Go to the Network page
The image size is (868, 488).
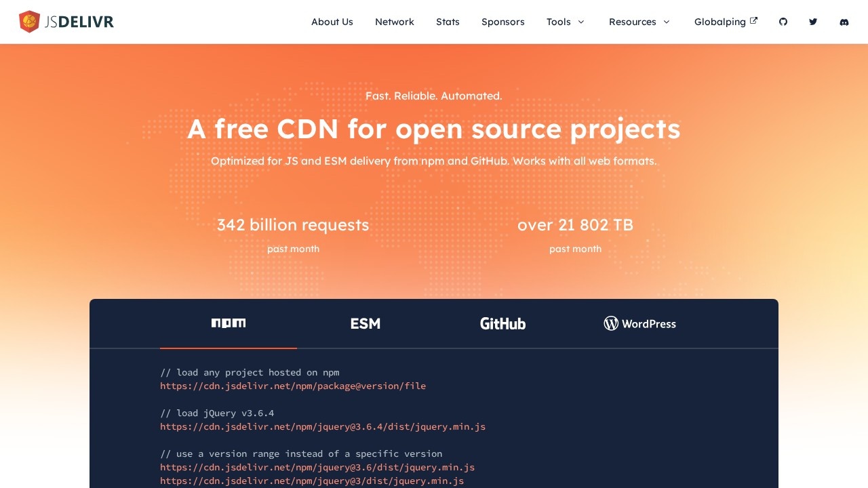[x=395, y=22]
